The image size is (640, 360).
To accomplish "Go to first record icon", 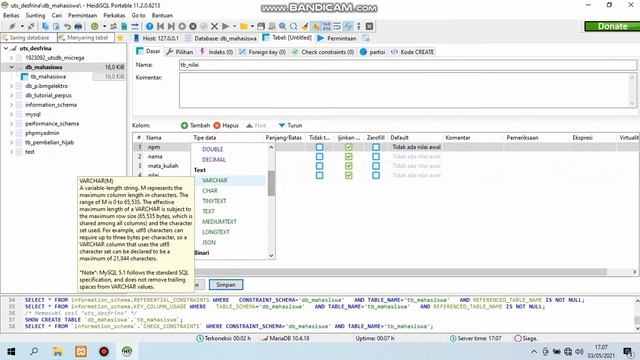I will point(160,26).
